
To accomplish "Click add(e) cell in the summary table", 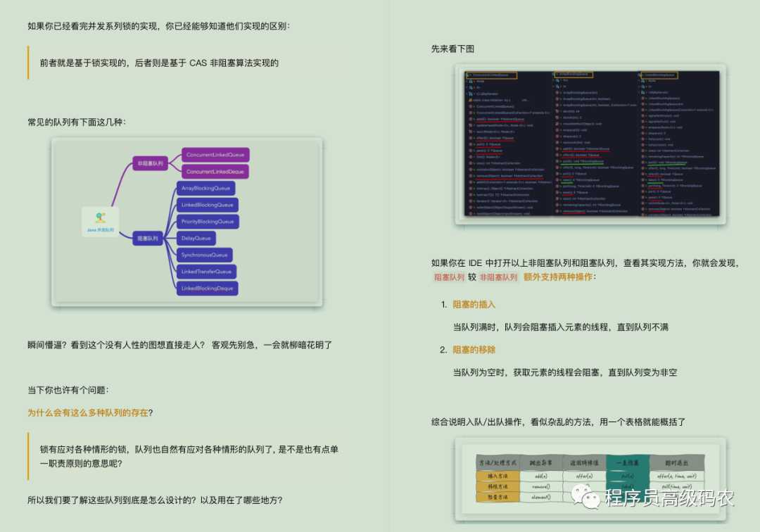I will click(541, 476).
